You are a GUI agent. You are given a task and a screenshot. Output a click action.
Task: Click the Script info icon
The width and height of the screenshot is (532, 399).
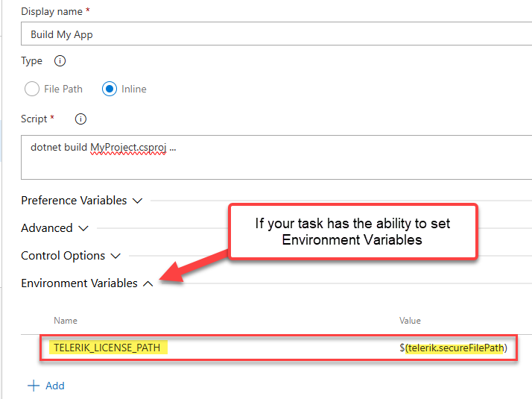point(80,119)
